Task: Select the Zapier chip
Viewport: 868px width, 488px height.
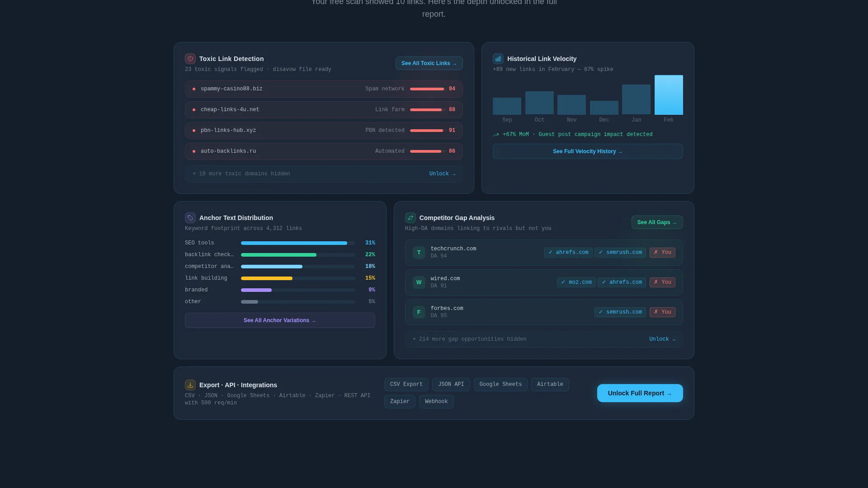Action: [x=400, y=402]
